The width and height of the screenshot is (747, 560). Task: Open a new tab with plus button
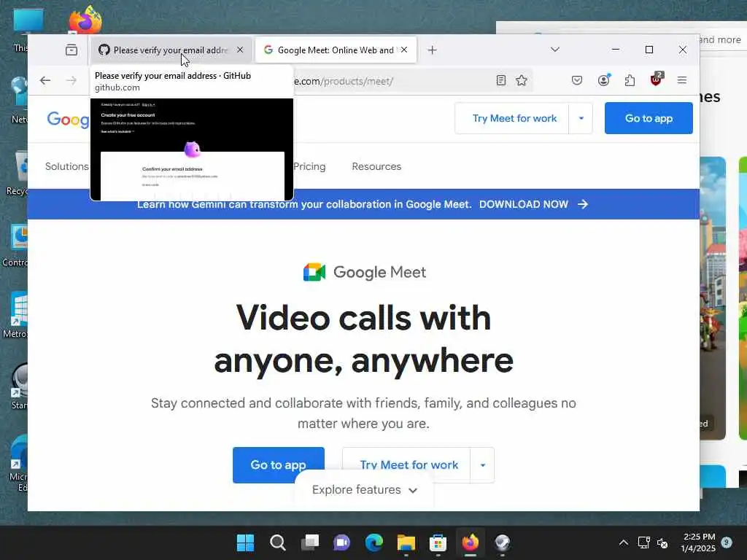432,50
